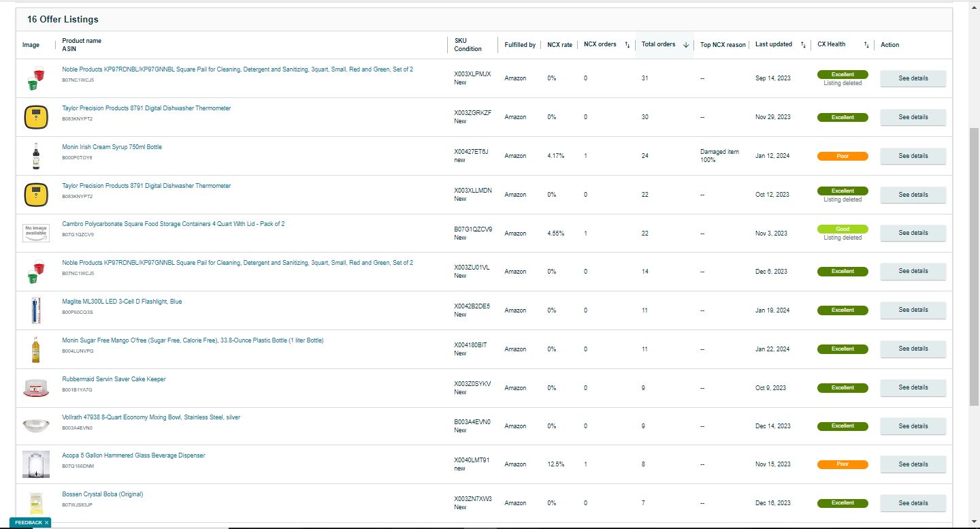The width and height of the screenshot is (980, 529).
Task: Open the Noble Products pail link dated Dec 6, 2023
Action: click(238, 263)
